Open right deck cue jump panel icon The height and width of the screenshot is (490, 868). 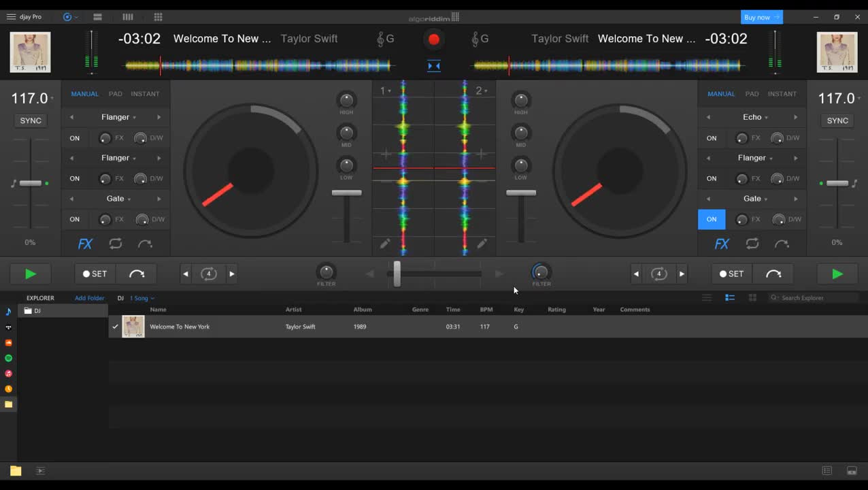click(x=782, y=244)
